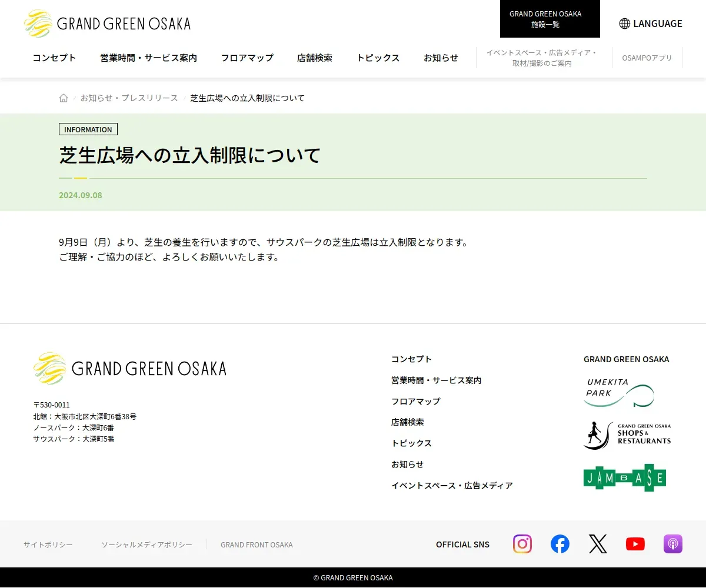706x588 pixels.
Task: Open the YouTube channel icon
Action: click(635, 544)
